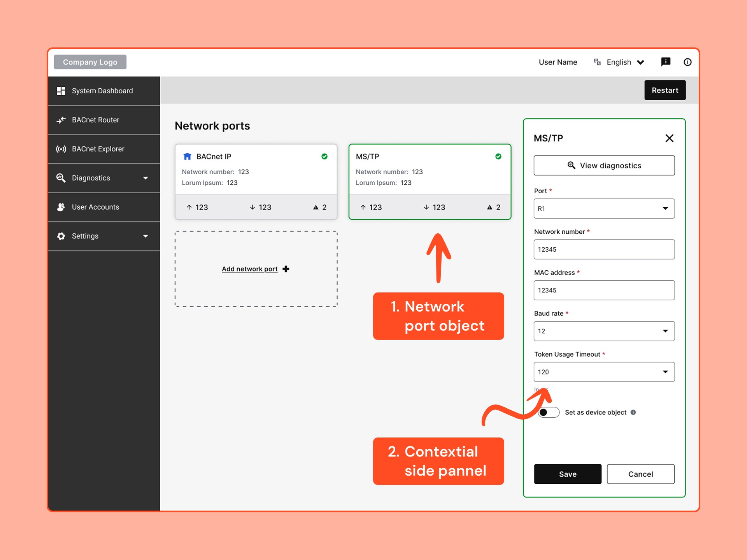This screenshot has height=560, width=747.
Task: Click the info circle icon in header
Action: (x=687, y=62)
